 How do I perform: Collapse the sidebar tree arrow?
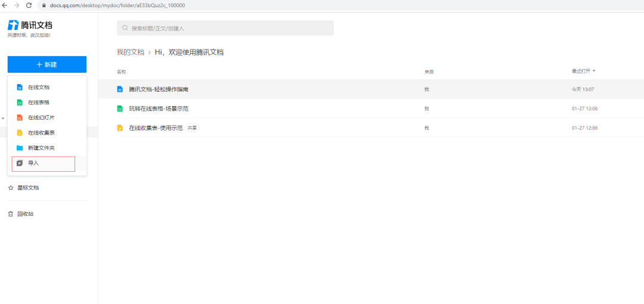[x=3, y=118]
